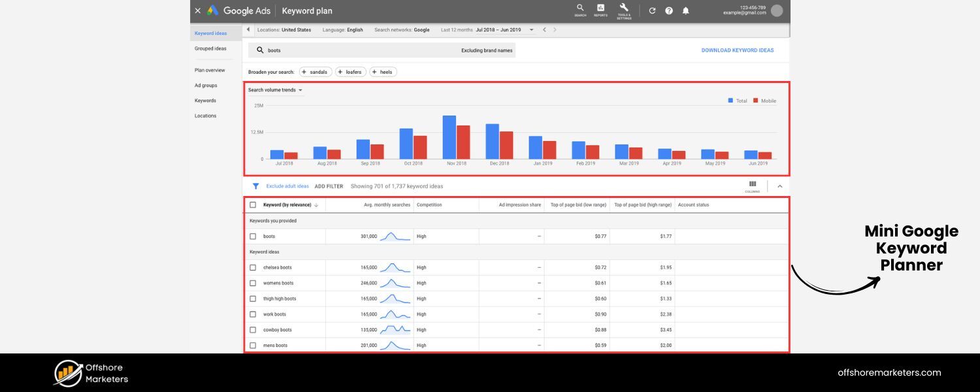This screenshot has height=392, width=980.
Task: Click the Columns icon above keyword table
Action: pyautogui.click(x=752, y=186)
